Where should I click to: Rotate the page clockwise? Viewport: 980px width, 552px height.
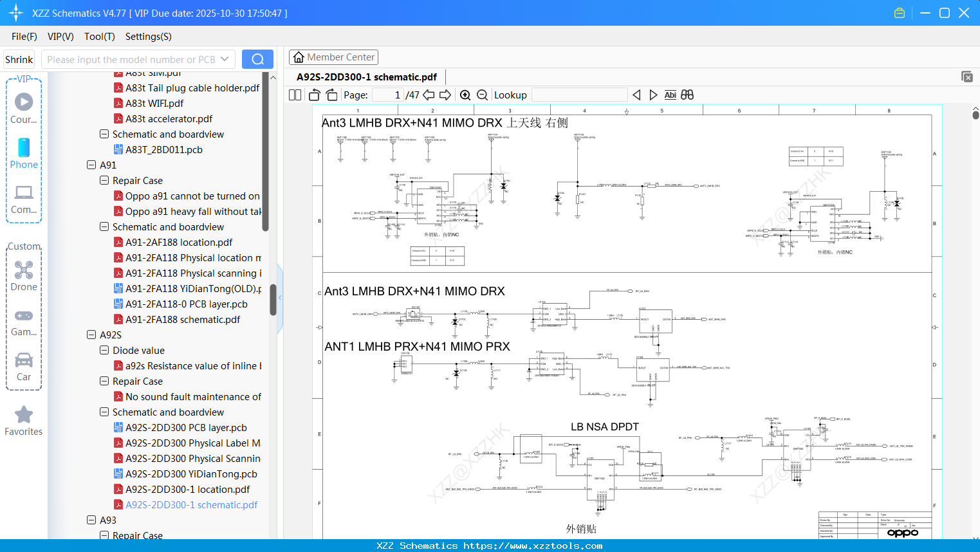[x=331, y=95]
